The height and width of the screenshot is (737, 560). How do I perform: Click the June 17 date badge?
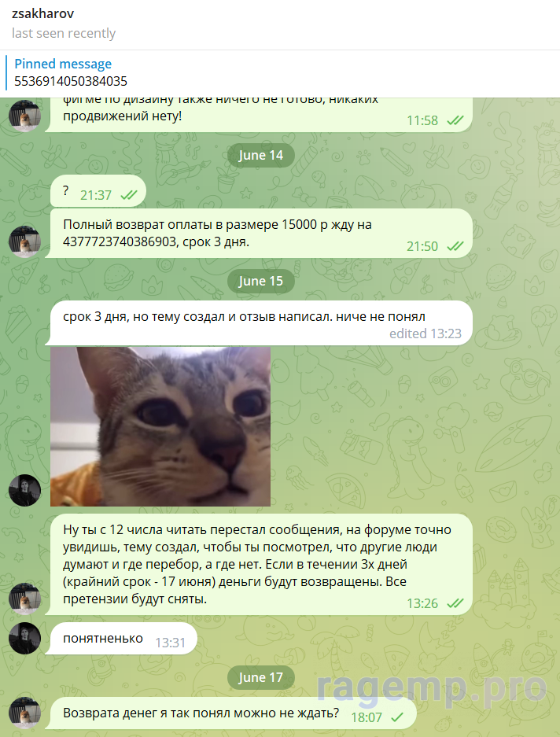[x=260, y=677]
